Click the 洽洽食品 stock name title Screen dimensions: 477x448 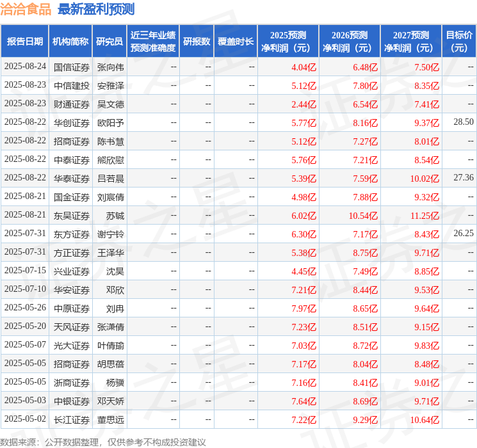(26, 9)
